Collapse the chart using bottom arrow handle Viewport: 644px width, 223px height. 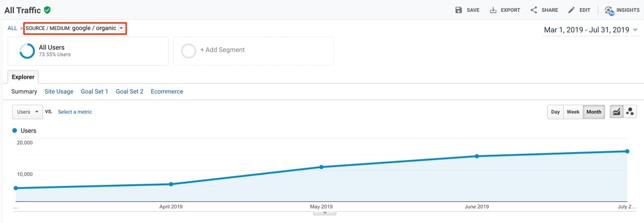325,213
